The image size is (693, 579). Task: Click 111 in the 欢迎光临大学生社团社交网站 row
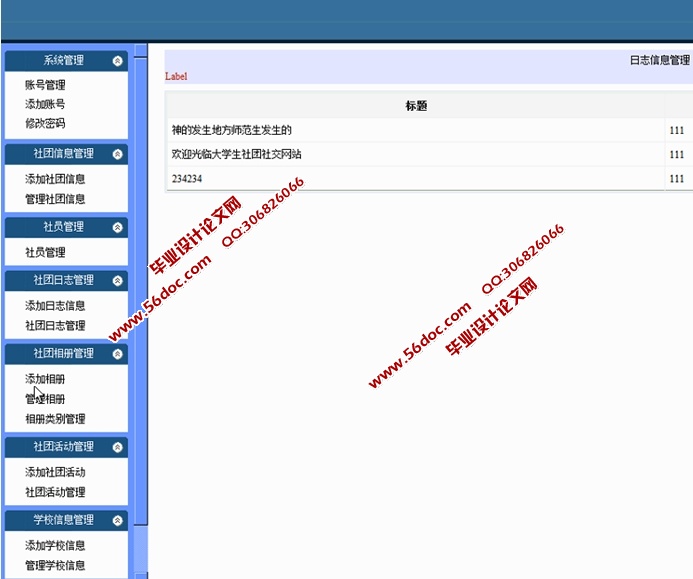pyautogui.click(x=677, y=155)
